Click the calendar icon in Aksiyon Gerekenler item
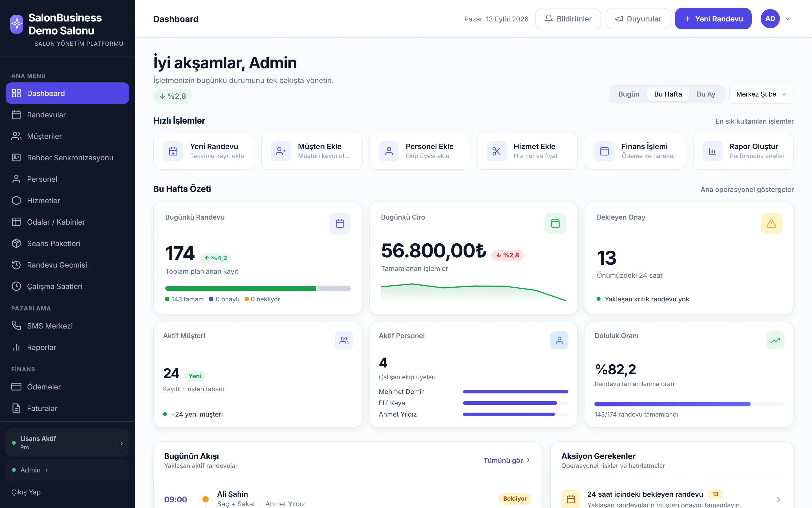The image size is (812, 508). click(571, 499)
